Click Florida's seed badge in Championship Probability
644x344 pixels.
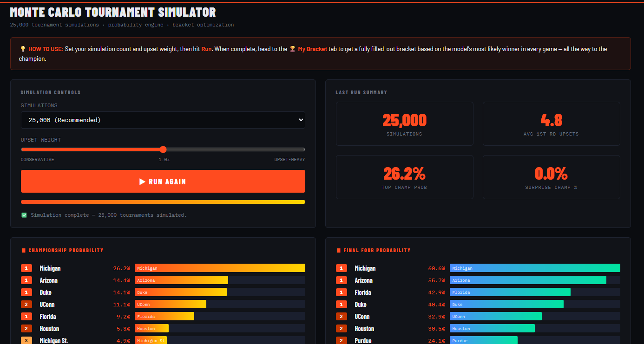pos(26,317)
